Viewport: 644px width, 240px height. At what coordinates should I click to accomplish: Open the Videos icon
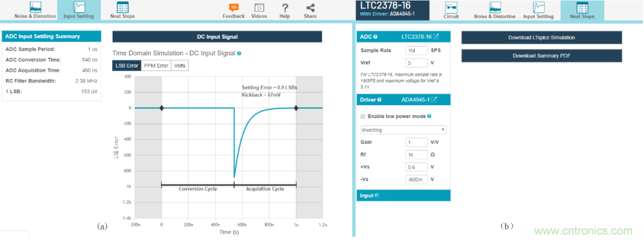(259, 8)
